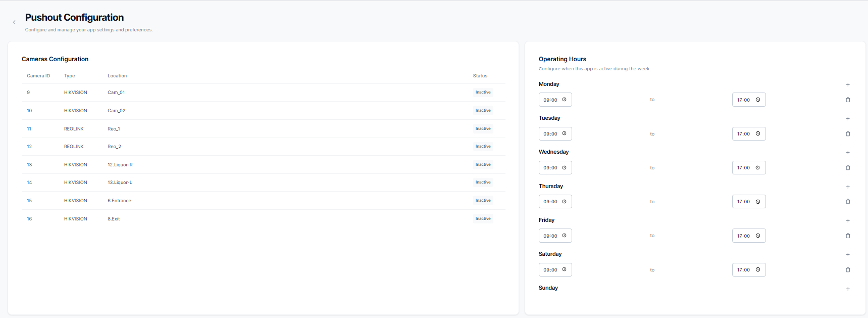Toggle Inactive status for camera 9
The width and height of the screenshot is (868, 318).
click(483, 93)
